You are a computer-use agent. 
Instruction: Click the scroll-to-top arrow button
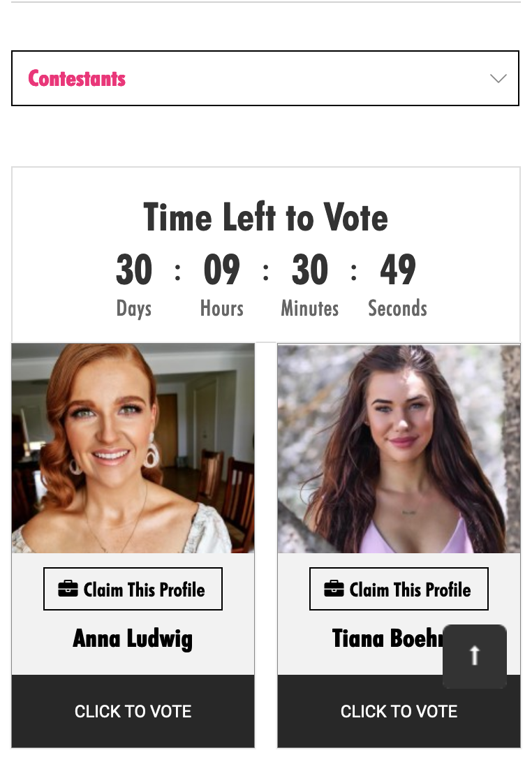coord(475,657)
